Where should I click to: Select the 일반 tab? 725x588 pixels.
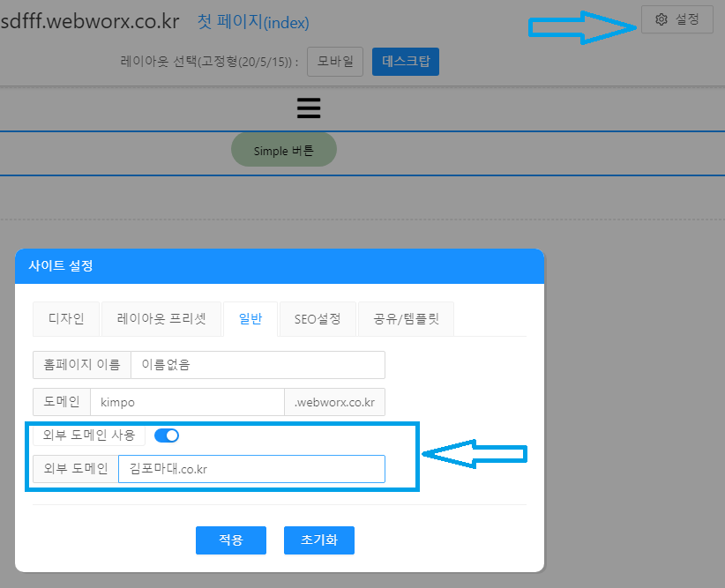point(250,319)
